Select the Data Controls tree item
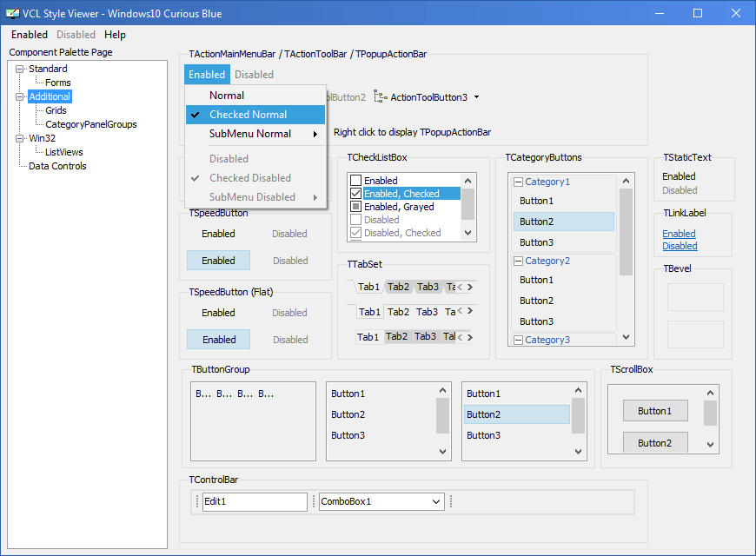Viewport: 756px width, 556px height. pyautogui.click(x=57, y=167)
